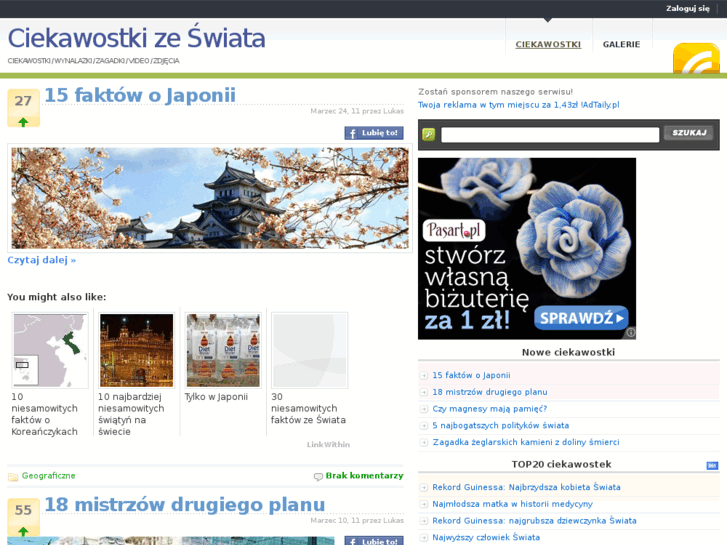
Task: Click the SPRAWDŹ button on Pasart ad
Action: [581, 318]
